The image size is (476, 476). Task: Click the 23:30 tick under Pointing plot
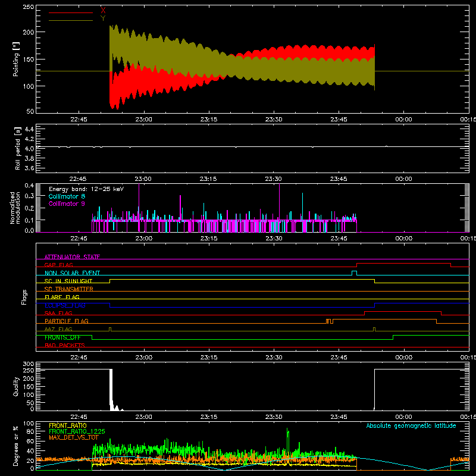tap(274, 120)
